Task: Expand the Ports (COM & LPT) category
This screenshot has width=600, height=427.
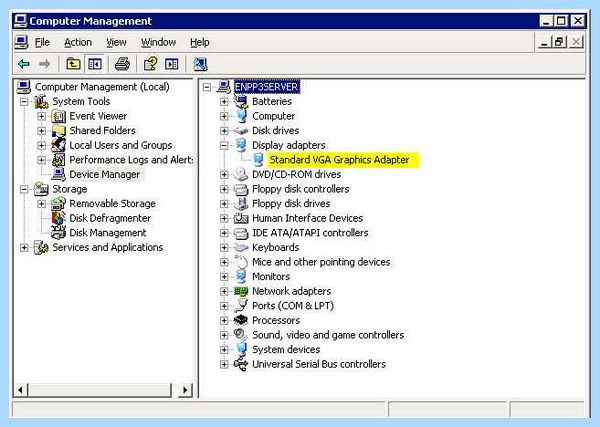Action: 224,306
